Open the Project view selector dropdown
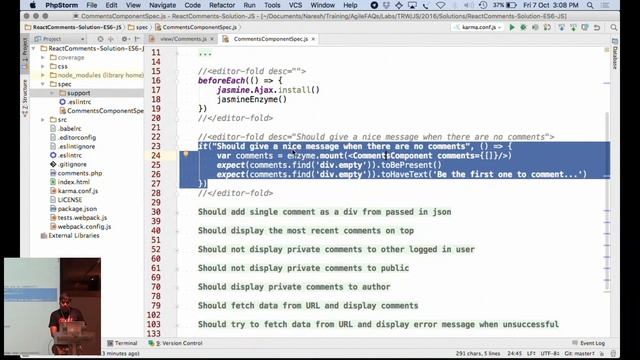 [60, 39]
